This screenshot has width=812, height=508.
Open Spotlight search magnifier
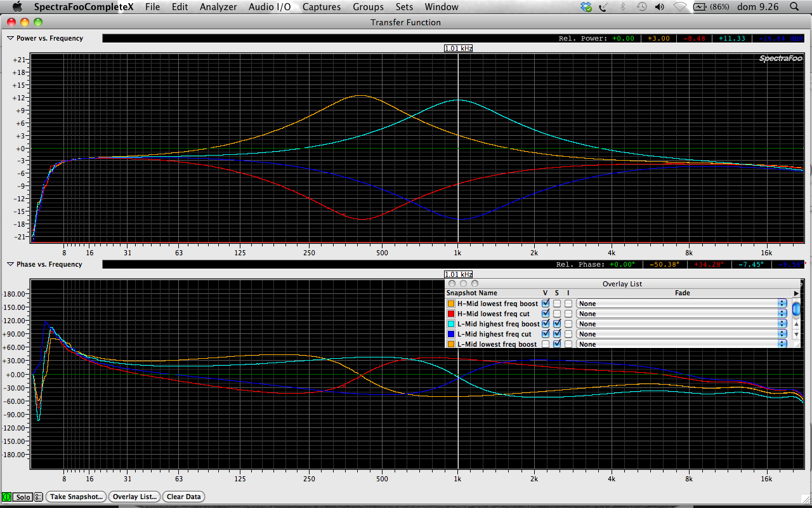click(x=794, y=7)
